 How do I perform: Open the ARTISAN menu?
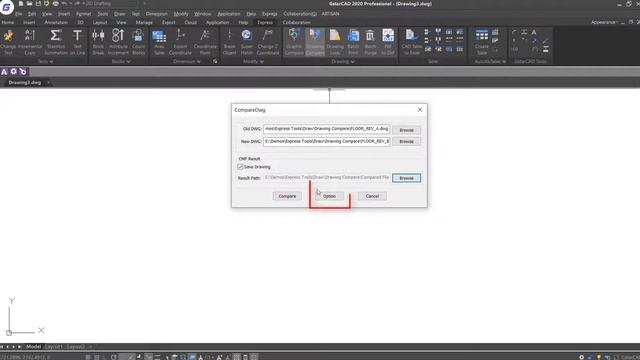(x=330, y=14)
